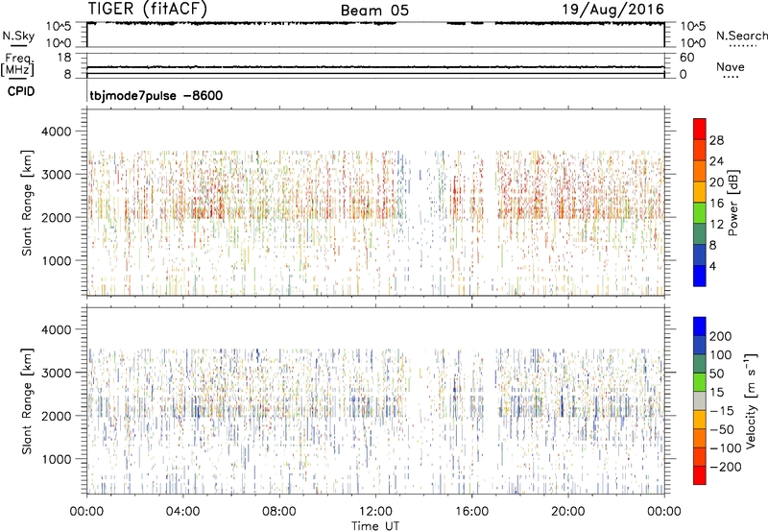768x532 pixels.
Task: Click the 12:00 time axis label
Action: click(x=375, y=512)
